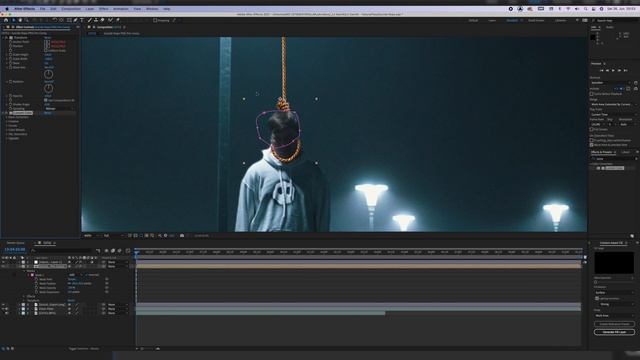640x360 pixels.
Task: Click the Info panel color swatch
Action: click(593, 37)
